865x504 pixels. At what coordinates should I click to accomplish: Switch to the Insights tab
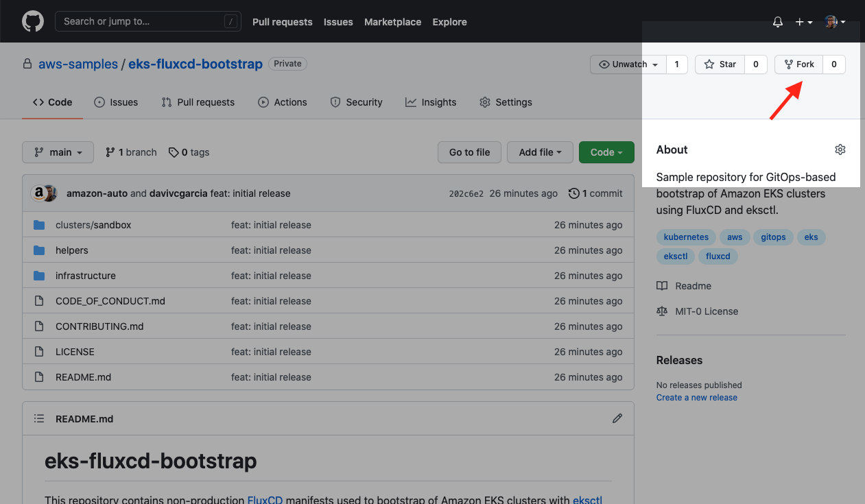pos(431,102)
